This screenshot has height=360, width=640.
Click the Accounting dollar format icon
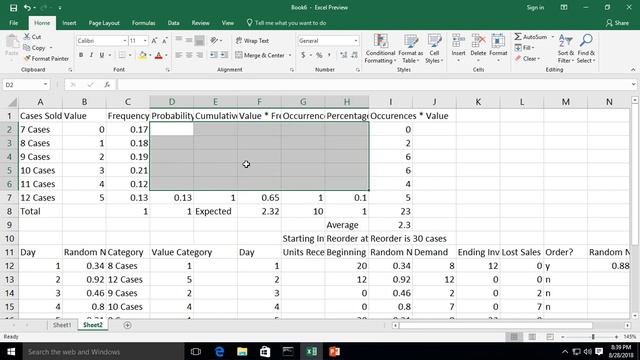click(303, 55)
